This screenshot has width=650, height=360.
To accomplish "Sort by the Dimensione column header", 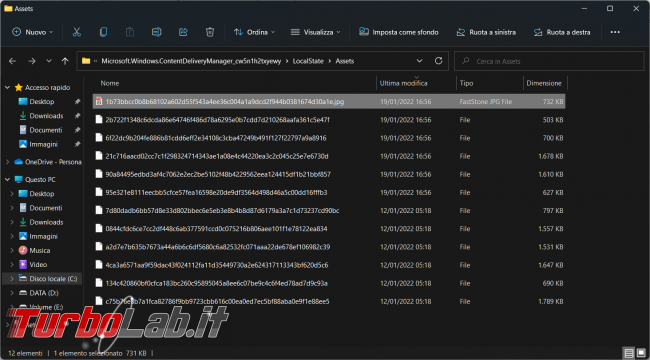I will (x=544, y=83).
